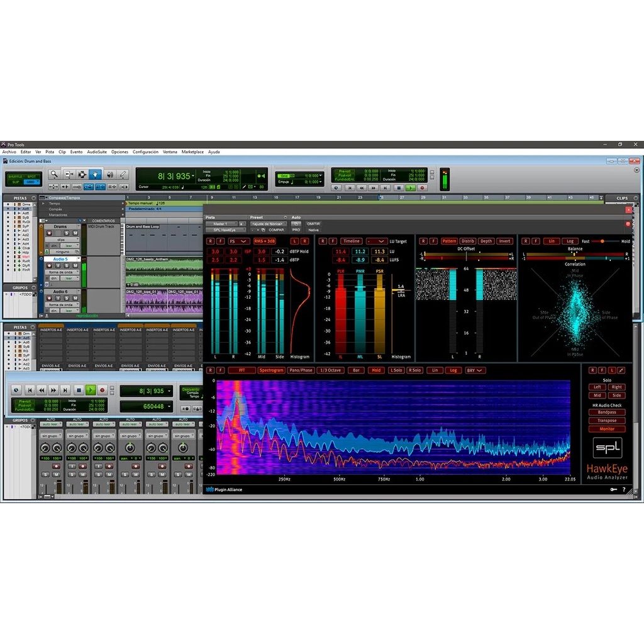This screenshot has width=644, height=644.
Task: Click the 1/3 Octave button
Action: click(x=331, y=370)
